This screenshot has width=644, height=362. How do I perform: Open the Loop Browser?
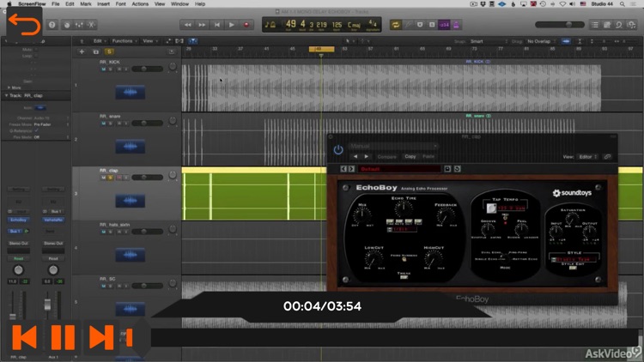(x=619, y=25)
